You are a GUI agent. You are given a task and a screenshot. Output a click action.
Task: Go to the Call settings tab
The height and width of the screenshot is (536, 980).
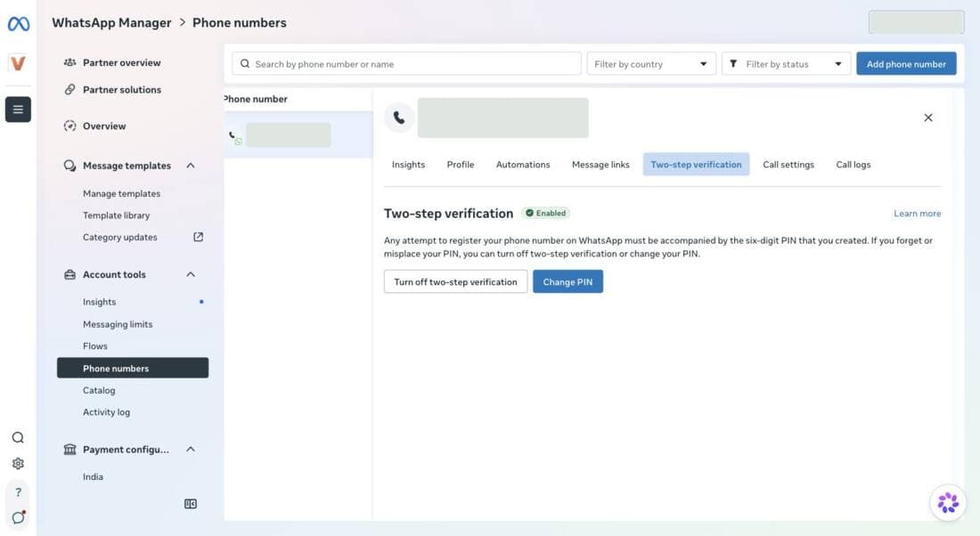[x=788, y=165]
